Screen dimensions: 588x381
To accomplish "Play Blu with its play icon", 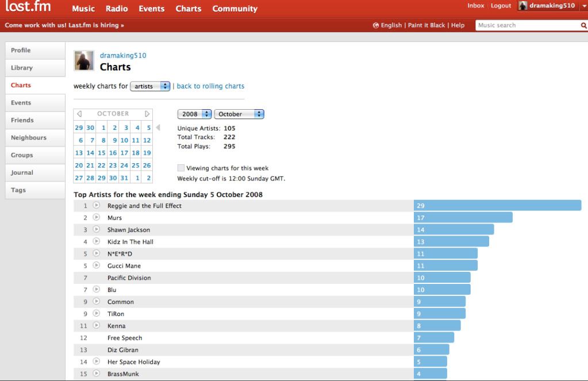I will coord(97,289).
